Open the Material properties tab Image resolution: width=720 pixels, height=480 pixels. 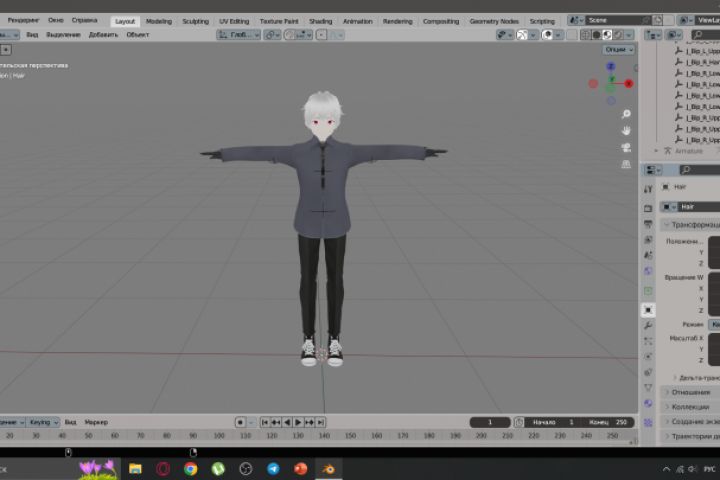[648, 404]
